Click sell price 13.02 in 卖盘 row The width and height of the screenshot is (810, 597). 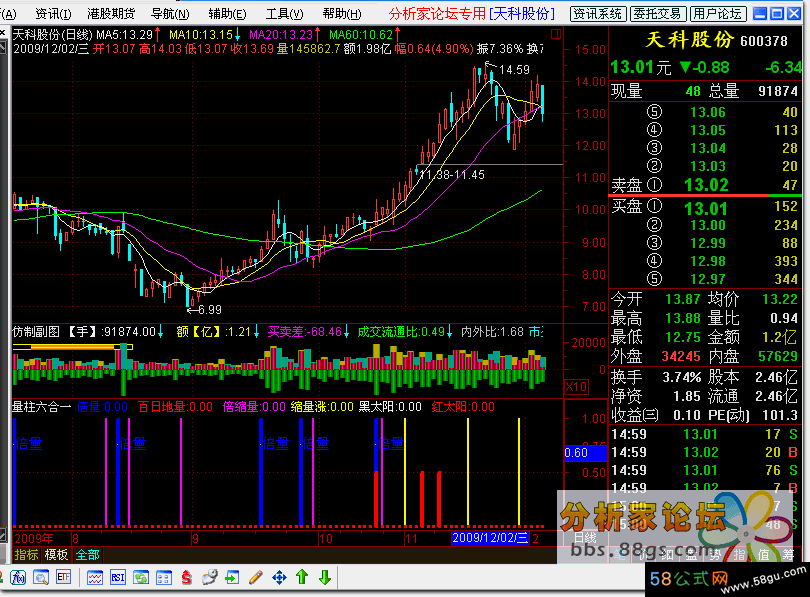(x=706, y=185)
